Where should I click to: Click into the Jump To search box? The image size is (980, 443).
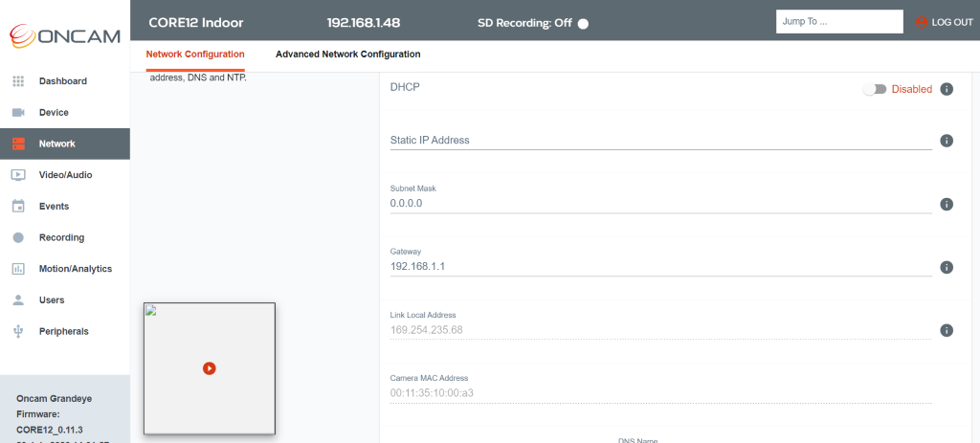point(839,21)
